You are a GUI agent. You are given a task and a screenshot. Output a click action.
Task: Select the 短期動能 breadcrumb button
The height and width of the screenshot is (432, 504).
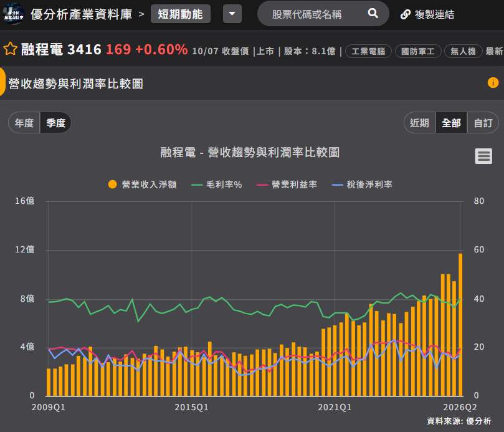point(180,14)
